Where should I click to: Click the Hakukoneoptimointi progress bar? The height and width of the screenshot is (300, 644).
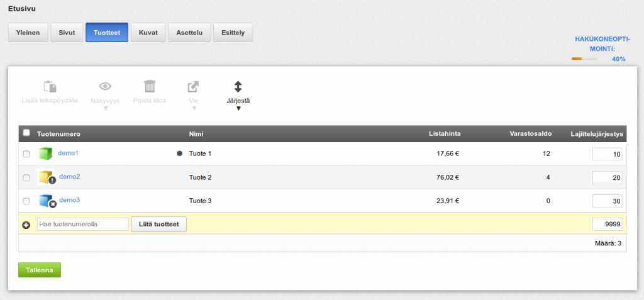pos(584,58)
